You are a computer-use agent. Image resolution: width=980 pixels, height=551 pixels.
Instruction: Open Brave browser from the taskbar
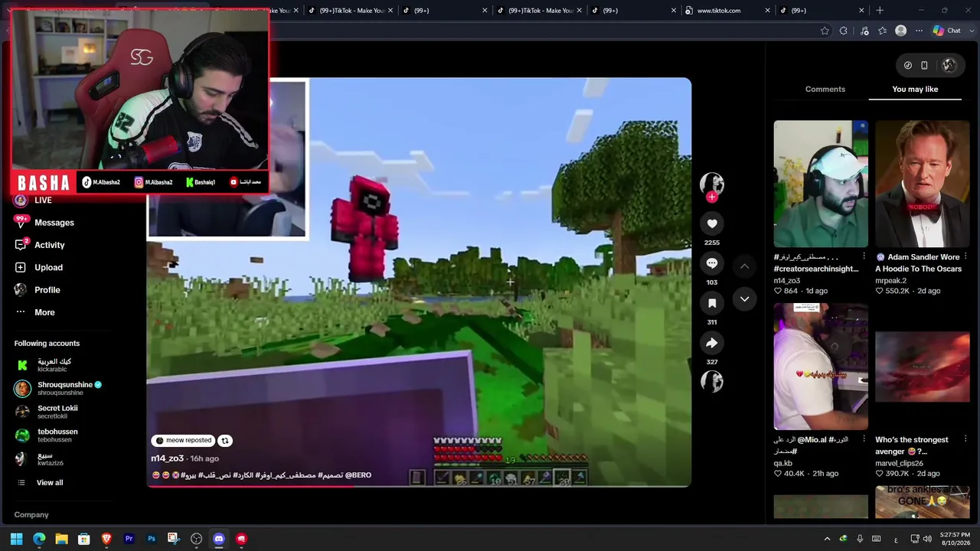pos(106,539)
